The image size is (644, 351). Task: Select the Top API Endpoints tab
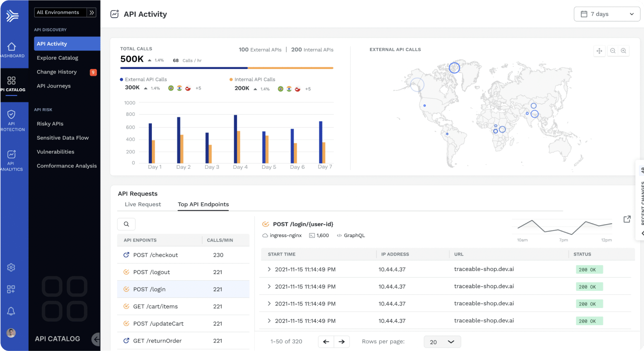click(203, 204)
